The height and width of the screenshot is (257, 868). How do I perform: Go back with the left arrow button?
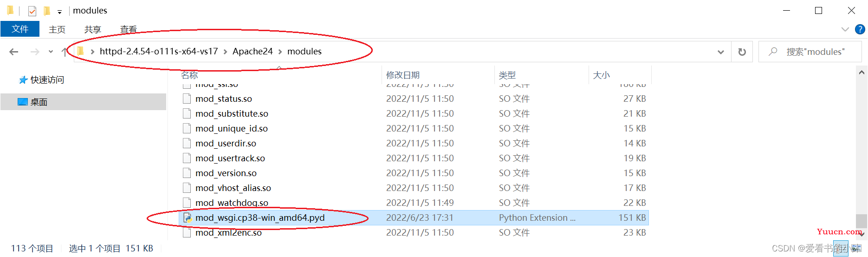[x=14, y=52]
